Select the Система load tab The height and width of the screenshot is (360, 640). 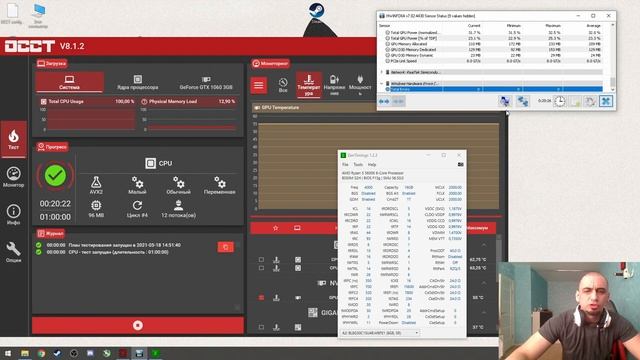69,82
